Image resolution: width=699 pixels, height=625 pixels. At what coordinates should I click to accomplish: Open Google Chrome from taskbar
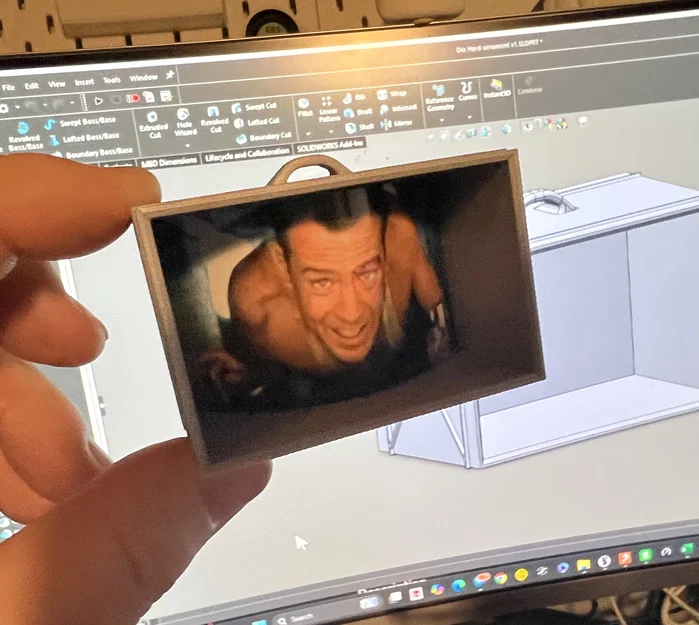(500, 578)
